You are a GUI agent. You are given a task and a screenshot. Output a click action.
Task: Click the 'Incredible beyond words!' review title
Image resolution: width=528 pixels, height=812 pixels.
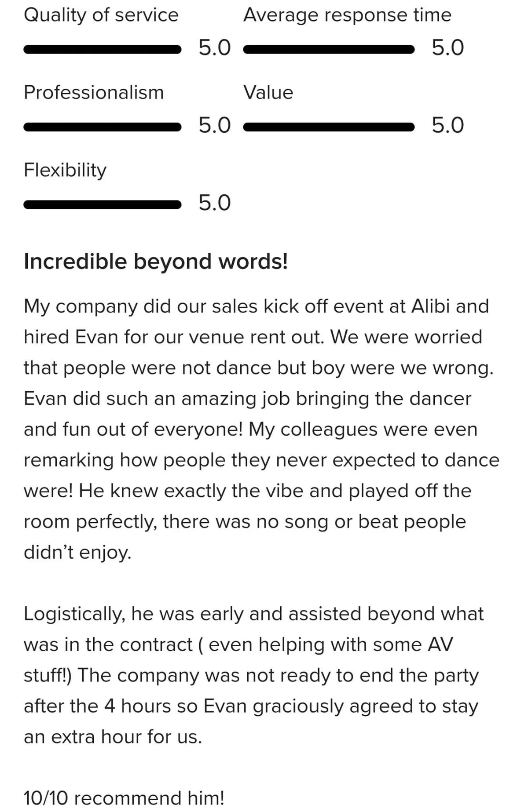click(156, 262)
